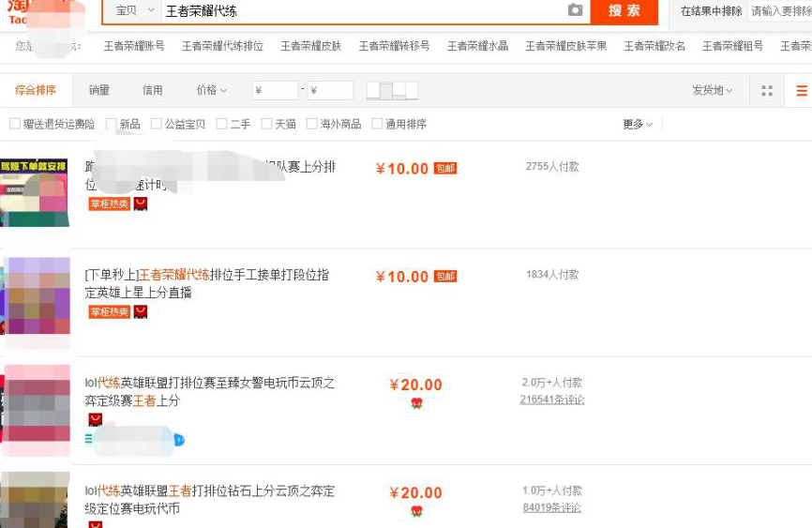Click the maximum price ¥ field
The image size is (812, 528).
pos(330,90)
